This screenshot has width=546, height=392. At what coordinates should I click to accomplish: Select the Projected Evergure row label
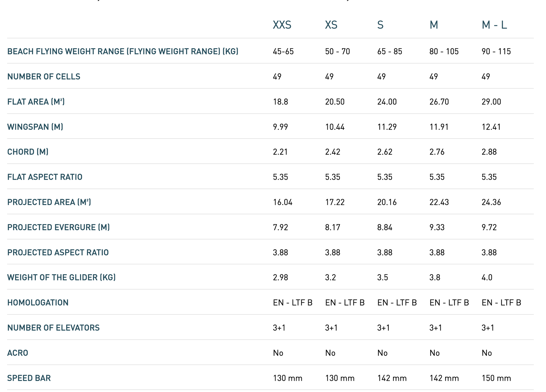click(x=58, y=227)
